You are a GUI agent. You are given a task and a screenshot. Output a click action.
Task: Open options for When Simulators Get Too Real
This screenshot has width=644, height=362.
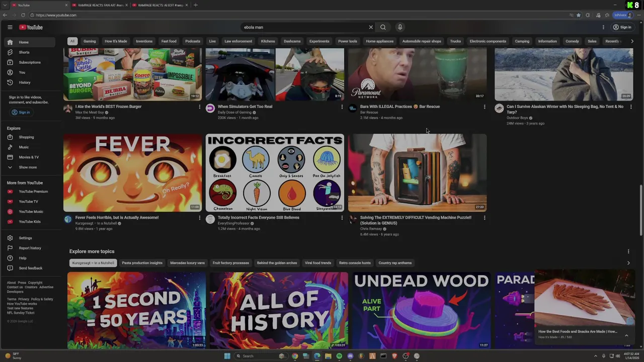click(342, 107)
